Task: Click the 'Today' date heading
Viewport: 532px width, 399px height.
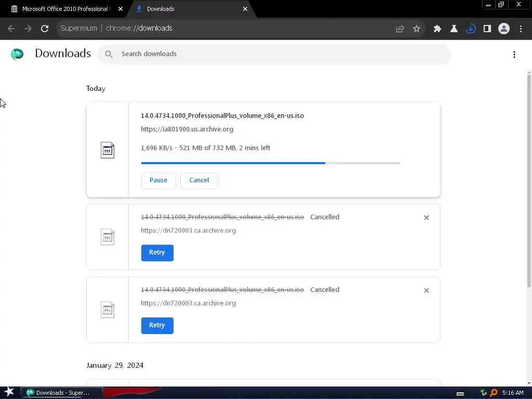Action: pos(96,88)
